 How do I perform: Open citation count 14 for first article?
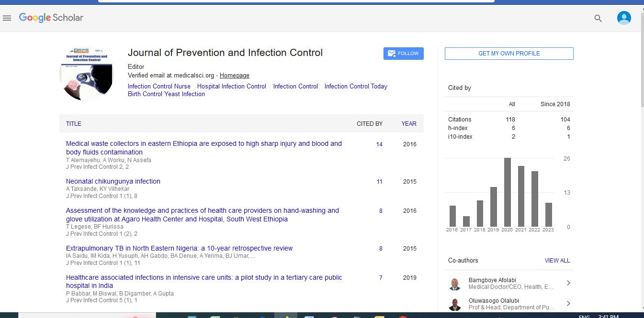pos(379,144)
